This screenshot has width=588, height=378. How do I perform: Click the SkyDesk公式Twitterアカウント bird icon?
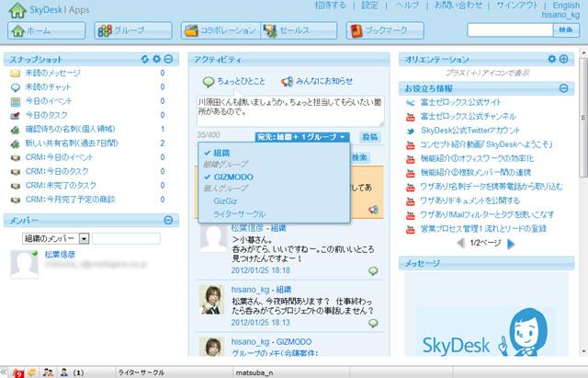(x=411, y=131)
